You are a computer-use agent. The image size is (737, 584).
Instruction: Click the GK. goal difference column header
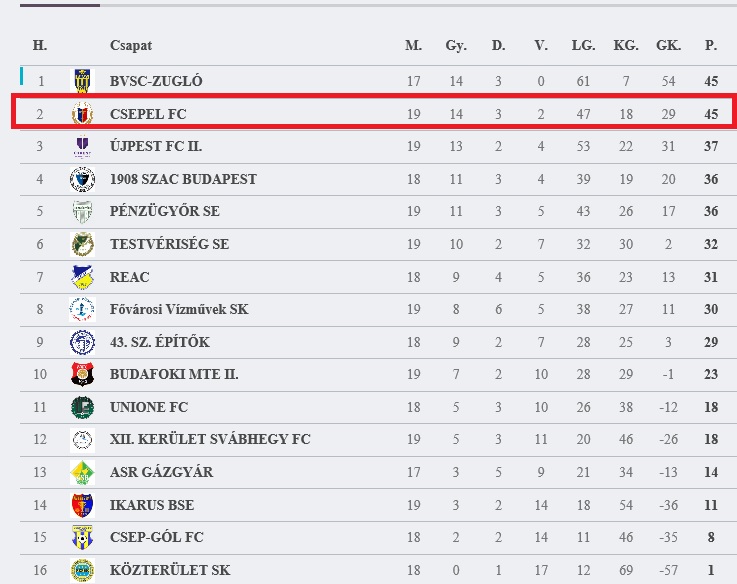pos(668,46)
